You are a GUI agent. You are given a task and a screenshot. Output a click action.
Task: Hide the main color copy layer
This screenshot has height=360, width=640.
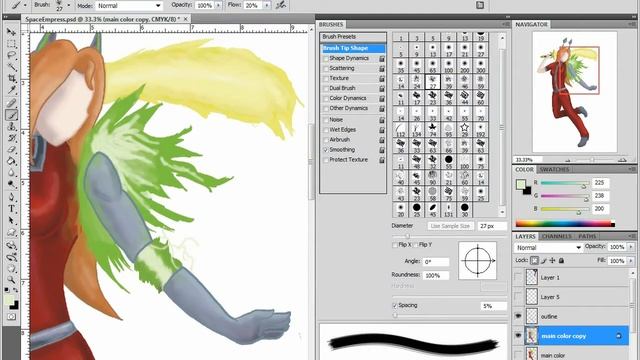click(x=518, y=336)
